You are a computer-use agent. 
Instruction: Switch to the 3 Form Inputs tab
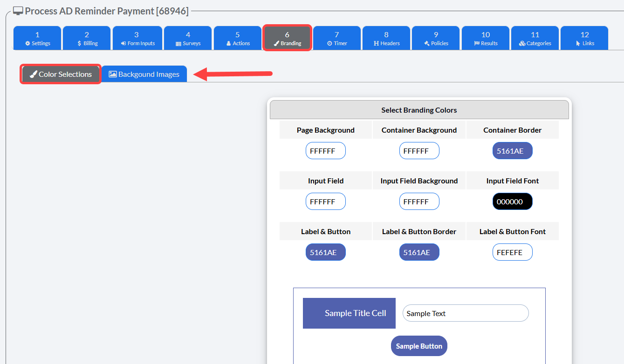tap(137, 38)
